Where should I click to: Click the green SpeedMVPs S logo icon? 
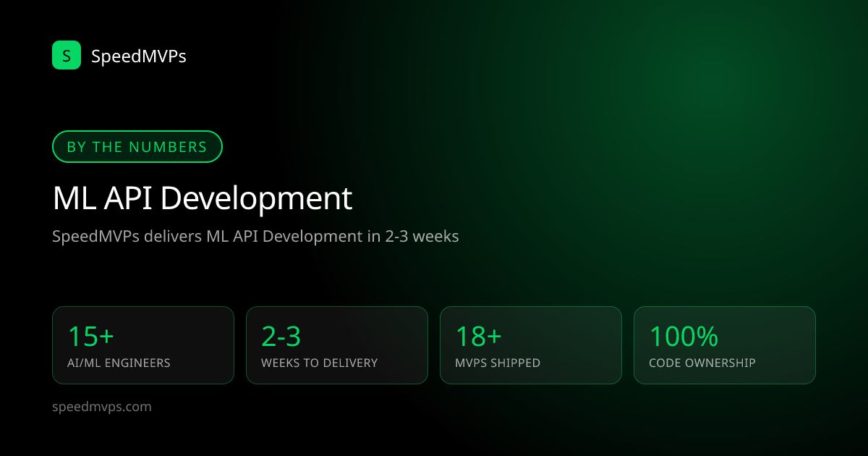(67, 55)
